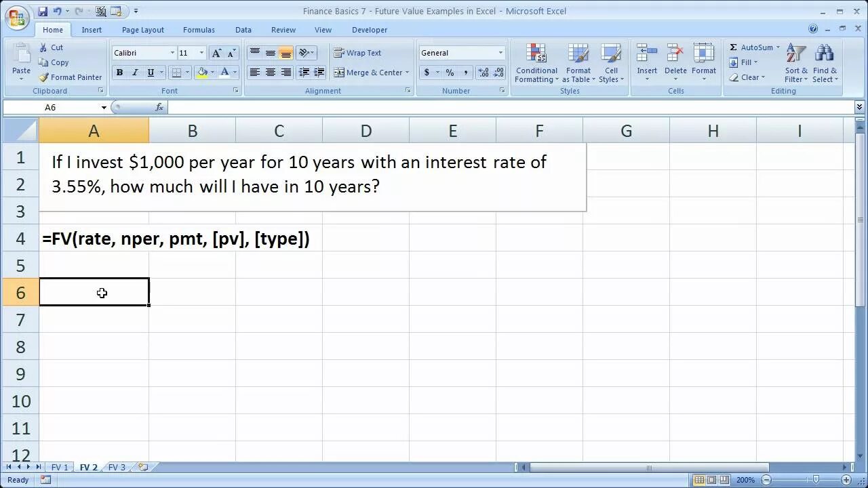This screenshot has width=868, height=488.
Task: Apply cell borders button
Action: coord(176,73)
